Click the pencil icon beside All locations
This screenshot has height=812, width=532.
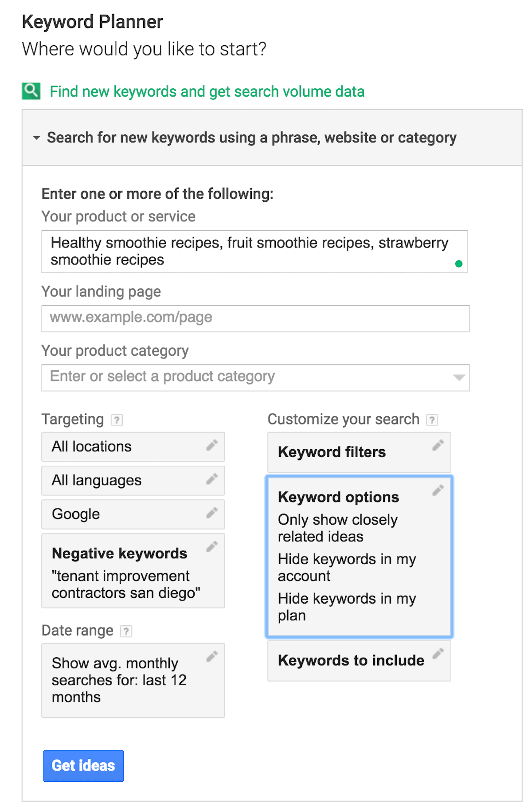pos(212,444)
